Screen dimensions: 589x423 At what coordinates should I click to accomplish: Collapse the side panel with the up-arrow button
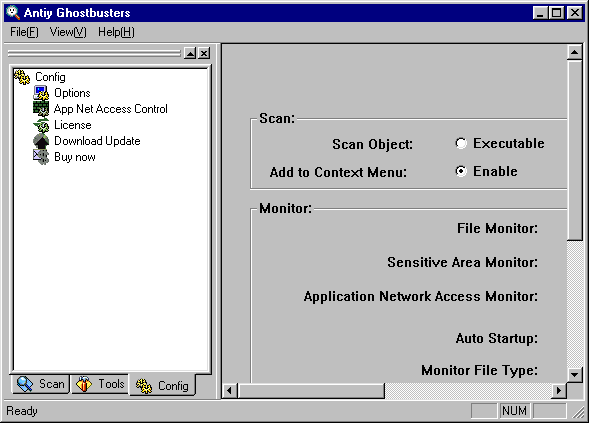coord(190,53)
